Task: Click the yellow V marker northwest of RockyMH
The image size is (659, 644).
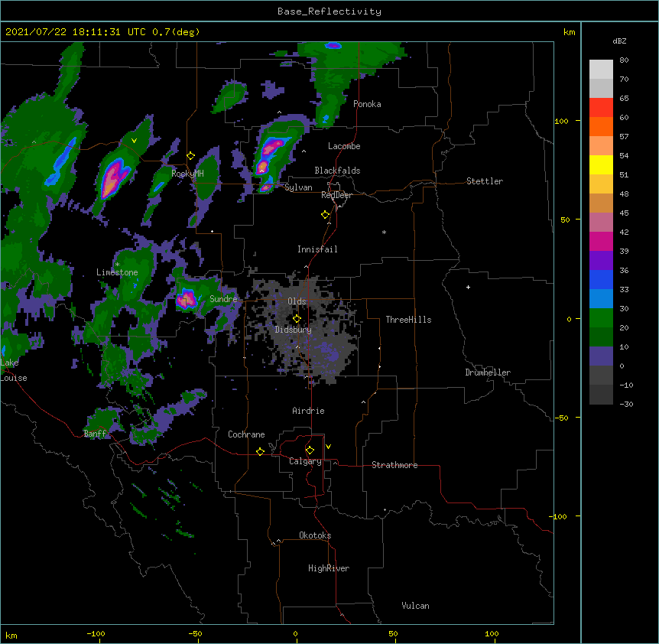Action: coord(134,141)
